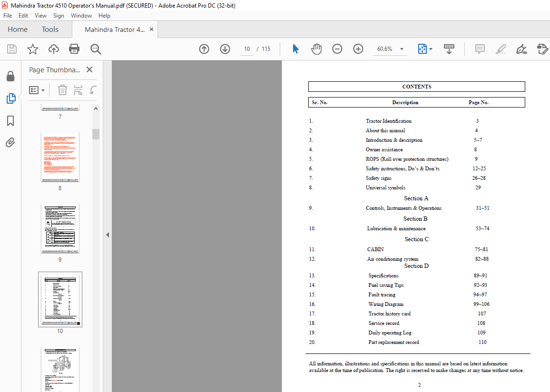Select the Mahindra Tractor document tab
The height and width of the screenshot is (392, 550).
115,29
